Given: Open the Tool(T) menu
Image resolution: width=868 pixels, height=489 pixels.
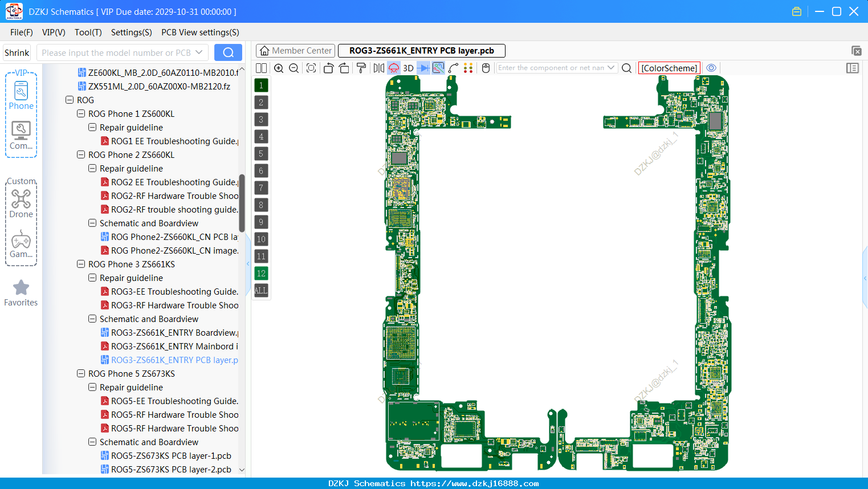Looking at the screenshot, I should pyautogui.click(x=88, y=32).
